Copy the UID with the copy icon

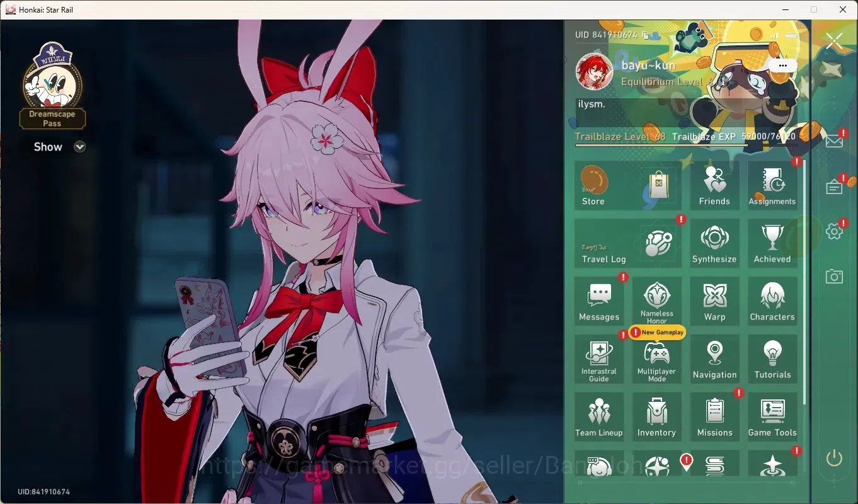644,35
